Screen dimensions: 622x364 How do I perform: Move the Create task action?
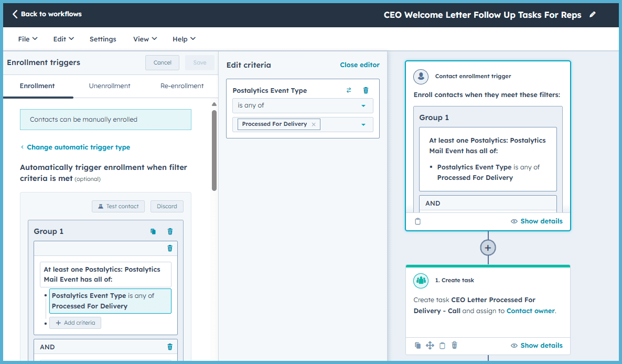click(x=430, y=345)
